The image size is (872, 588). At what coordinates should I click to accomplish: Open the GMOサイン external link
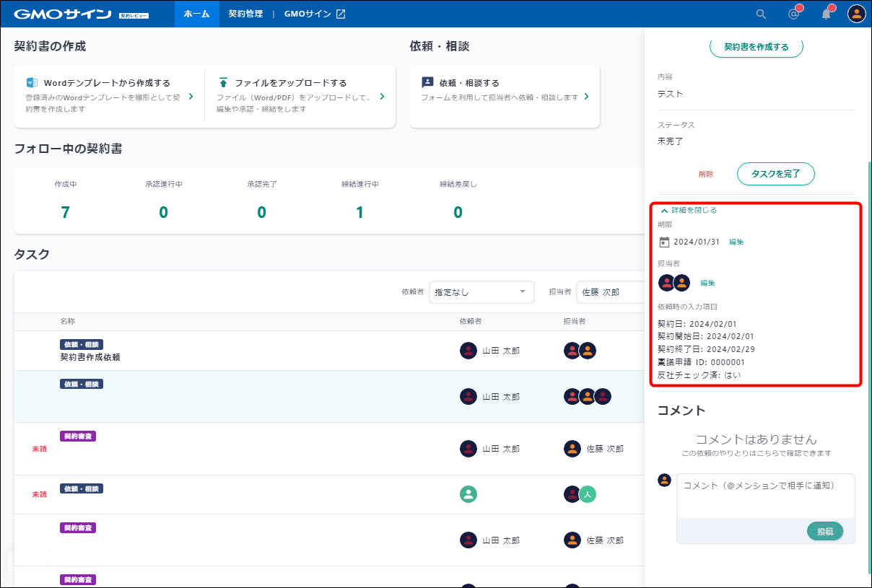point(315,14)
